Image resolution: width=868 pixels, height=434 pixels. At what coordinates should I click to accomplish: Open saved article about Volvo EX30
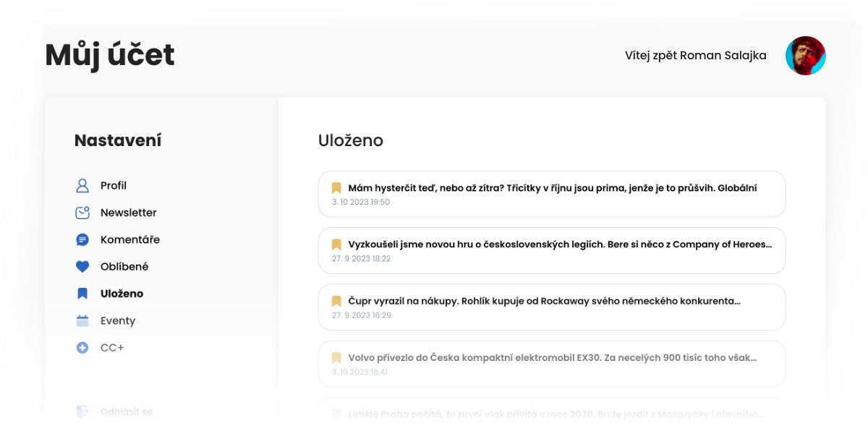coord(552,364)
